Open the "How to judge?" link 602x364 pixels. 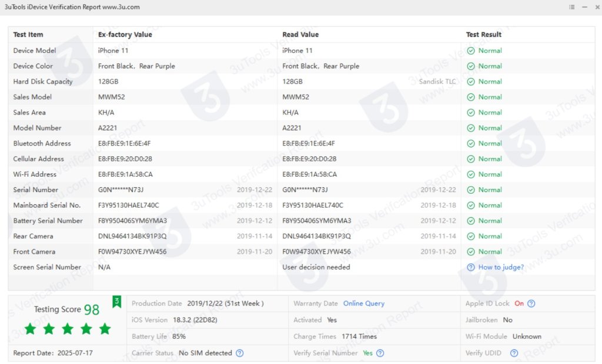(501, 267)
